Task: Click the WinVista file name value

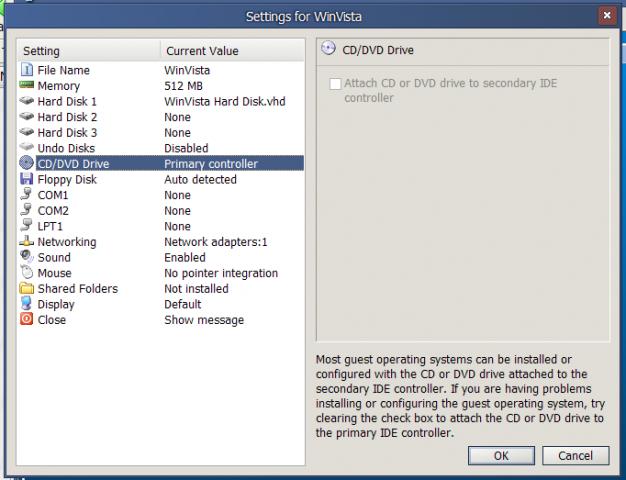Action: coord(187,70)
